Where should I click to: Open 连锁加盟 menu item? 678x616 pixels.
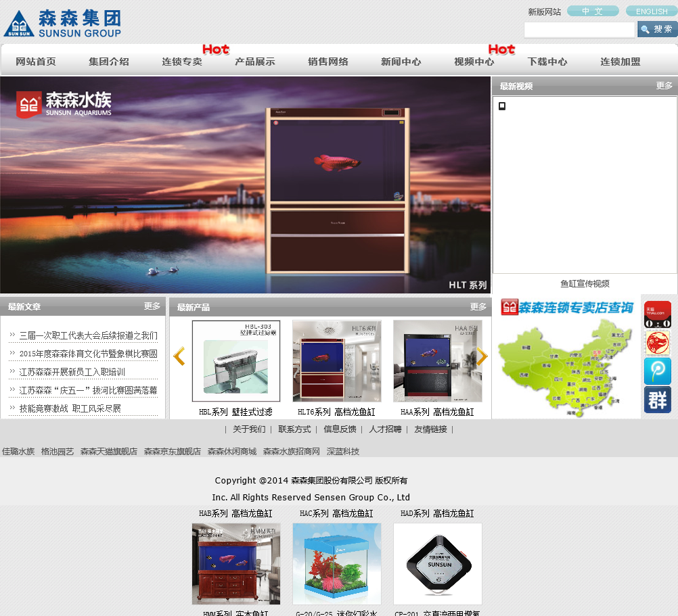(620, 62)
